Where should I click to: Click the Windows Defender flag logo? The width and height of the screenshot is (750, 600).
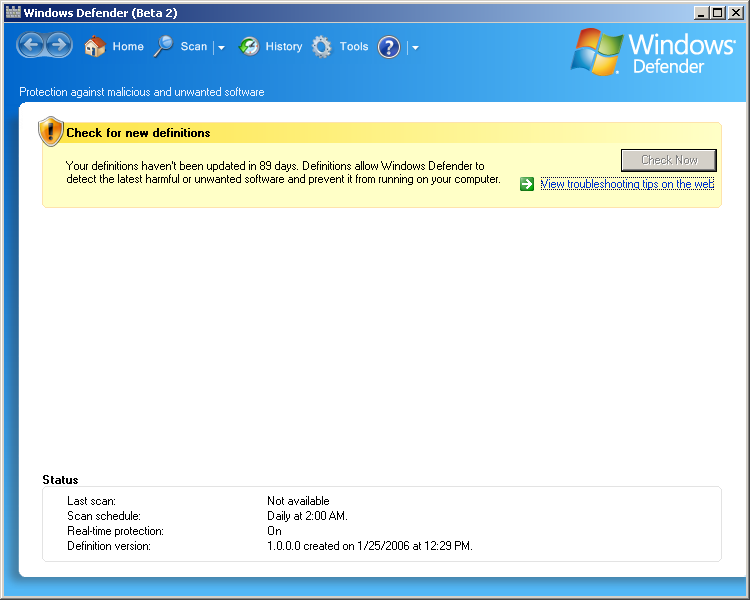(597, 51)
